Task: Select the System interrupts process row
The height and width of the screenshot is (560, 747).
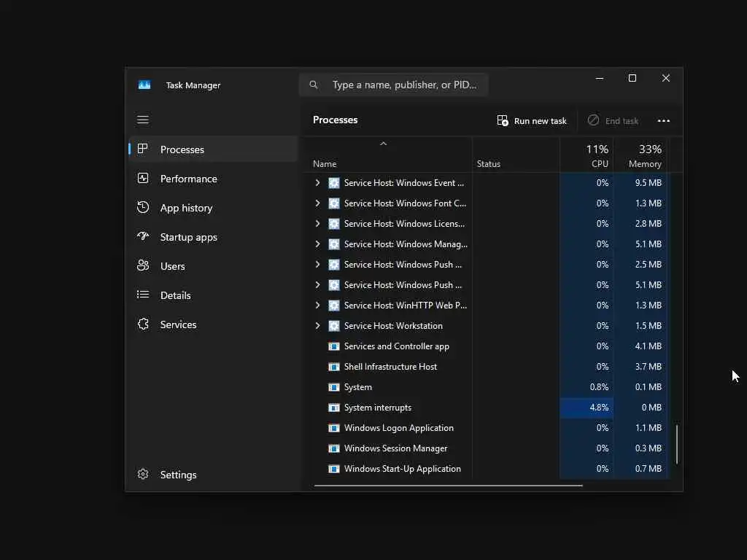Action: pos(487,408)
